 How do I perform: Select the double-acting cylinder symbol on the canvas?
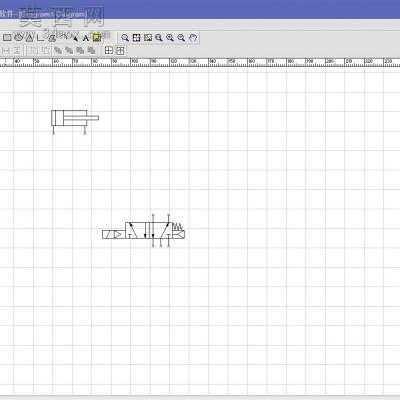[x=75, y=122]
